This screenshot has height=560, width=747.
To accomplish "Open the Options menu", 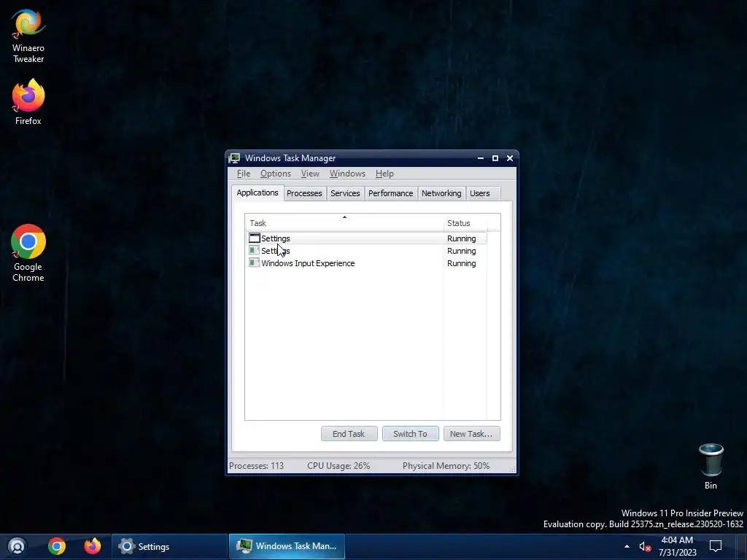I will pos(275,174).
